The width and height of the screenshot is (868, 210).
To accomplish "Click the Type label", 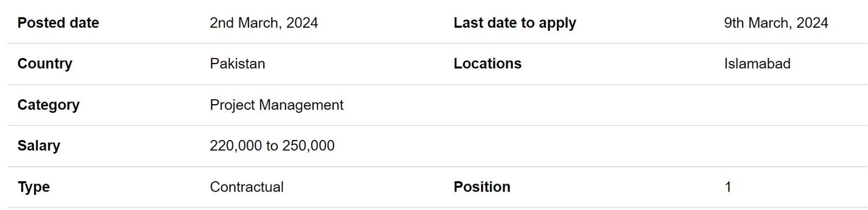I will click(34, 187).
